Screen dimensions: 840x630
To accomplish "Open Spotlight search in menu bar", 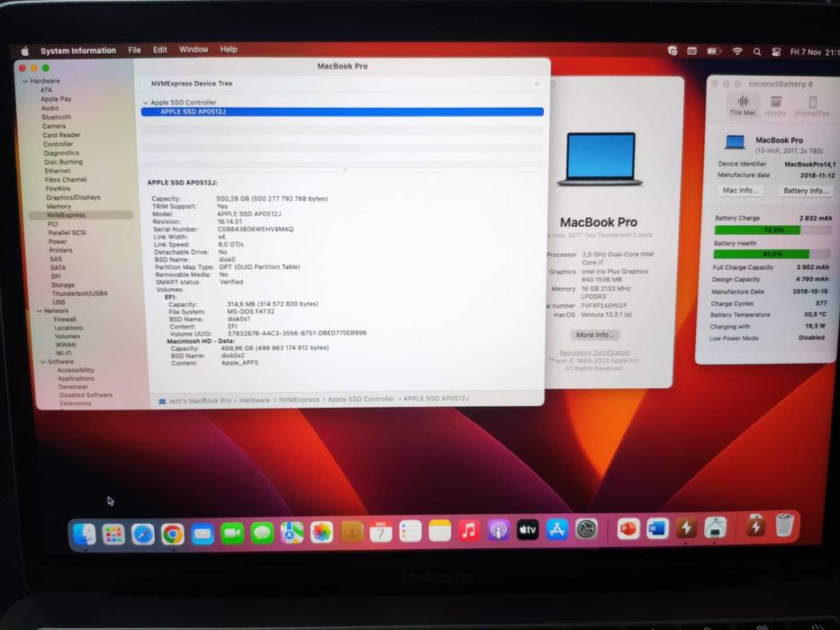I will coord(757,52).
